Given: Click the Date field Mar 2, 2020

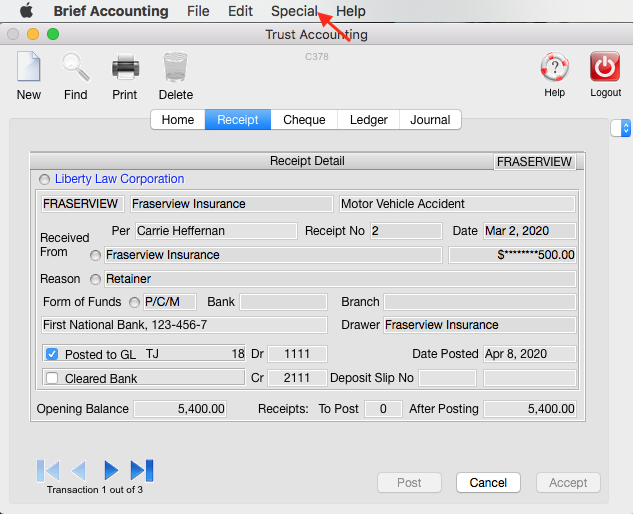Looking at the screenshot, I should click(x=529, y=231).
